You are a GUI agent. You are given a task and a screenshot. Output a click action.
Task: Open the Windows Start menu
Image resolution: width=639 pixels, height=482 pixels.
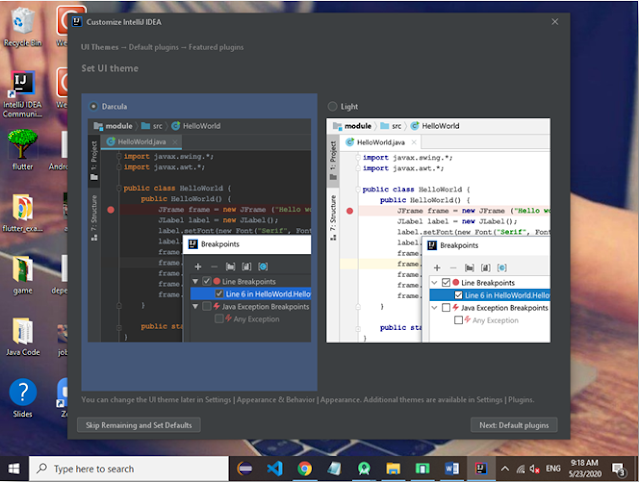(14, 469)
